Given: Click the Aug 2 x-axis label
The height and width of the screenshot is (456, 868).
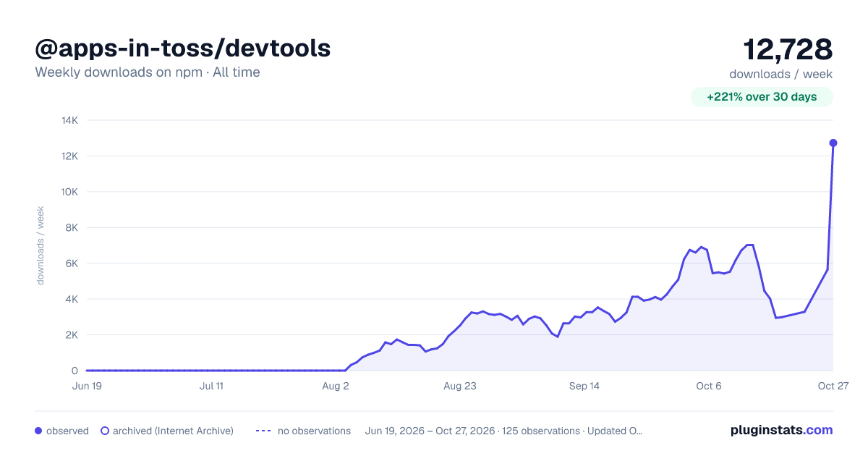Looking at the screenshot, I should [x=336, y=386].
